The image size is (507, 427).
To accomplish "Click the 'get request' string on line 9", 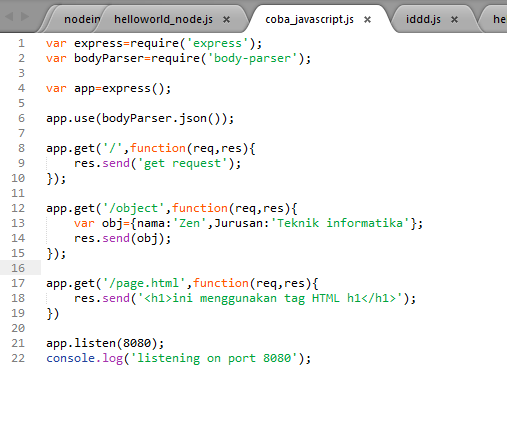I will pos(182,163).
